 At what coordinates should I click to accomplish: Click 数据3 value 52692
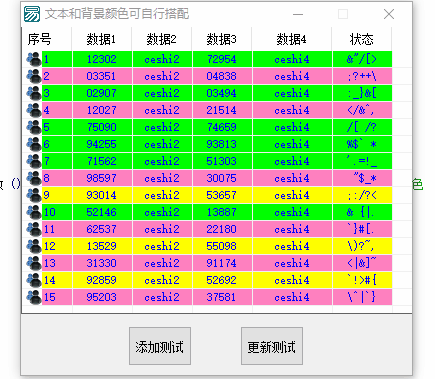(x=222, y=280)
